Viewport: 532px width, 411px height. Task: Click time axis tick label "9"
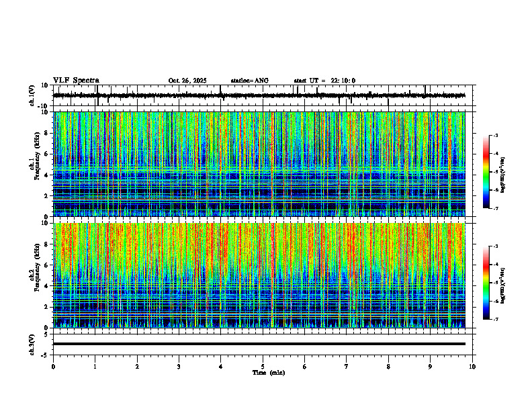point(430,367)
